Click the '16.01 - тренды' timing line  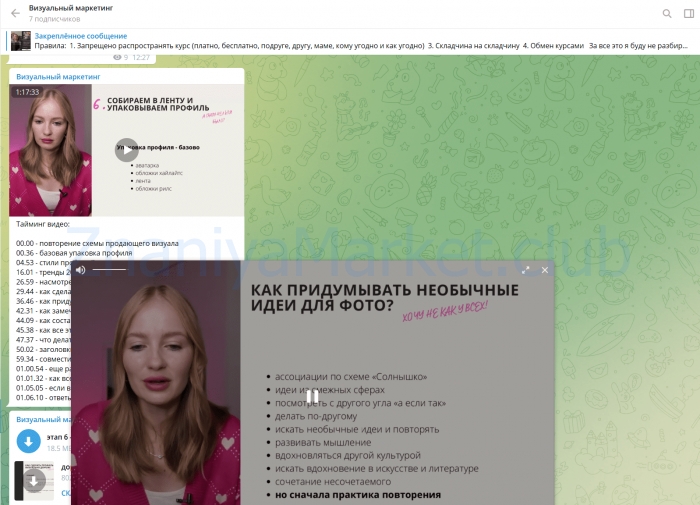43,272
